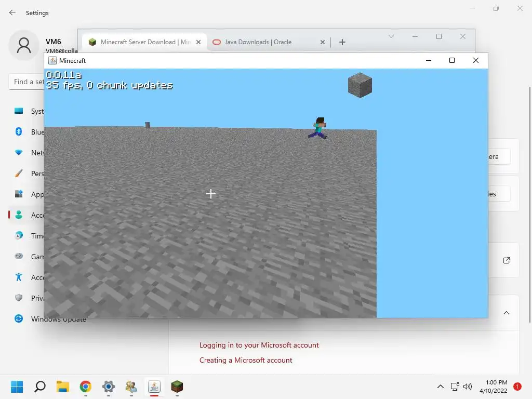Image resolution: width=532 pixels, height=399 pixels.
Task: Switch to Google Chrome in taskbar
Action: coord(86,387)
